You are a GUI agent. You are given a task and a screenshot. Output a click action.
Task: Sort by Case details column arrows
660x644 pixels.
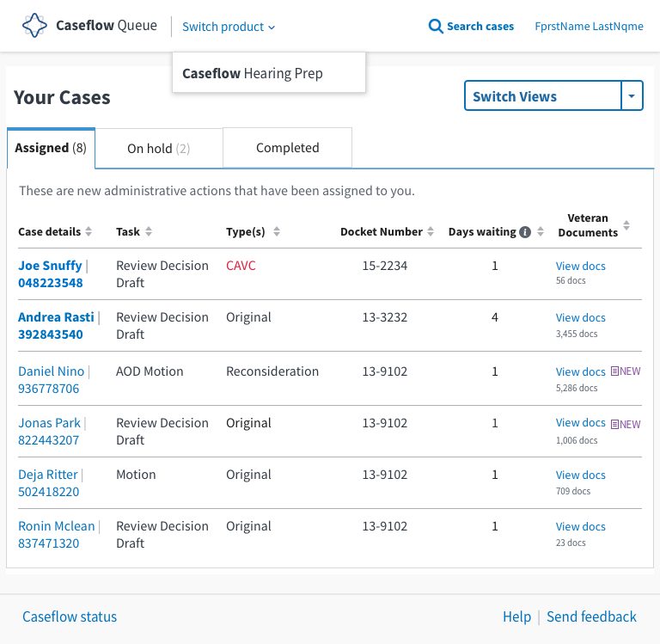pos(89,231)
